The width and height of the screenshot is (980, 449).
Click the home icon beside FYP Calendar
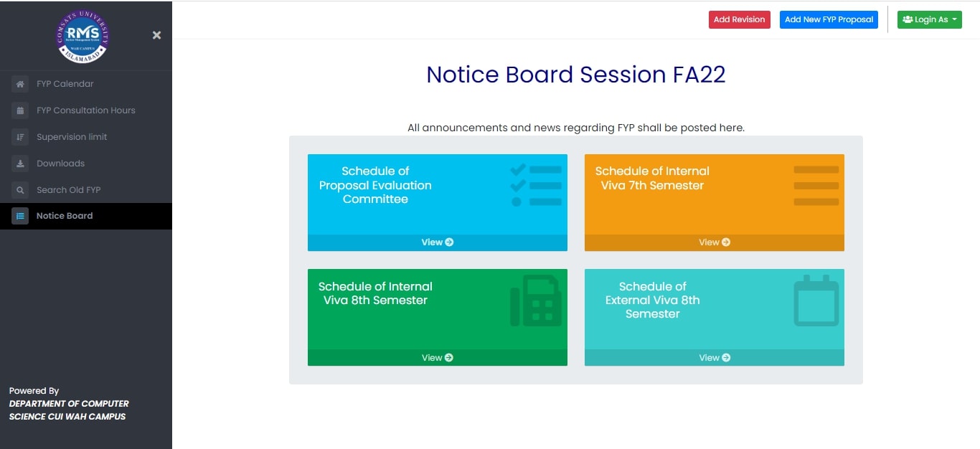(20, 84)
